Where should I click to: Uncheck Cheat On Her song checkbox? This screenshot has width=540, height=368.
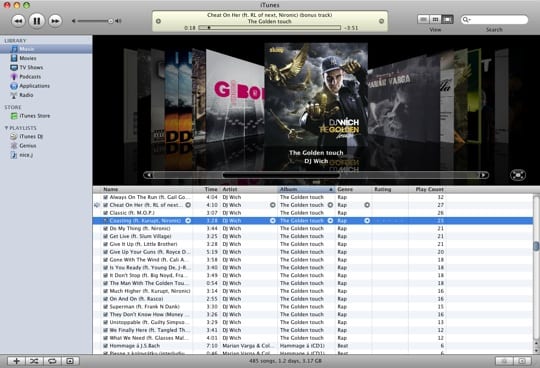105,205
